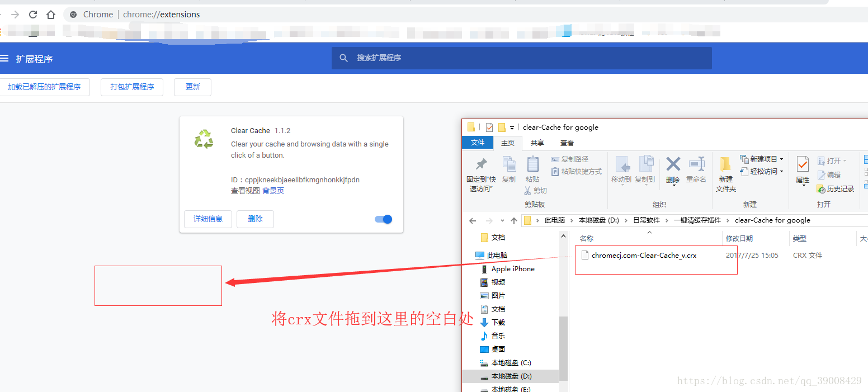This screenshot has height=392, width=868.
Task: Focus the 搜索扩展程序 search field
Action: 522,58
